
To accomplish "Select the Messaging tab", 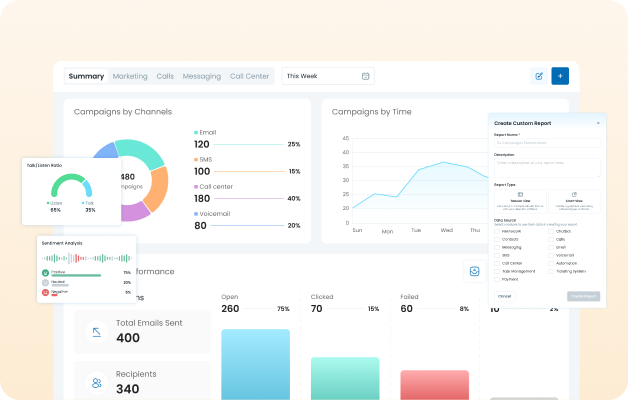I will 202,76.
